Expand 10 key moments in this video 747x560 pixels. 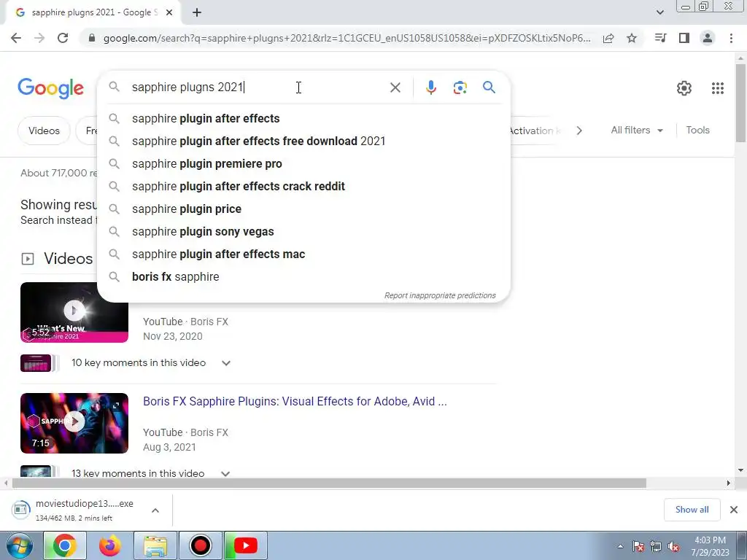click(x=226, y=363)
